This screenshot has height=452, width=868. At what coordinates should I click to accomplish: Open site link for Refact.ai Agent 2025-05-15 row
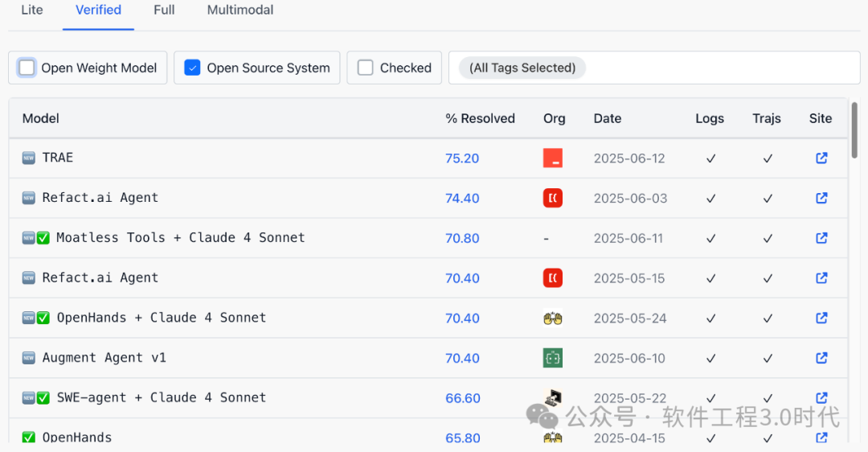821,277
